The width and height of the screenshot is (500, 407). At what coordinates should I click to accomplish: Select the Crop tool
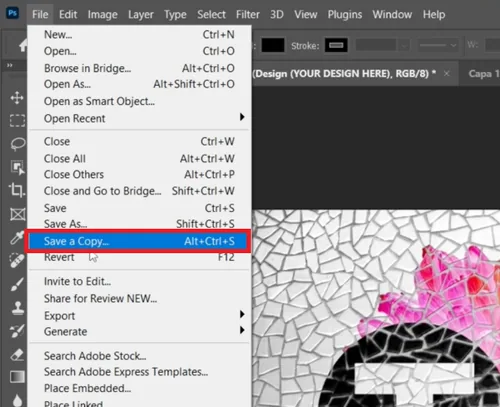17,190
